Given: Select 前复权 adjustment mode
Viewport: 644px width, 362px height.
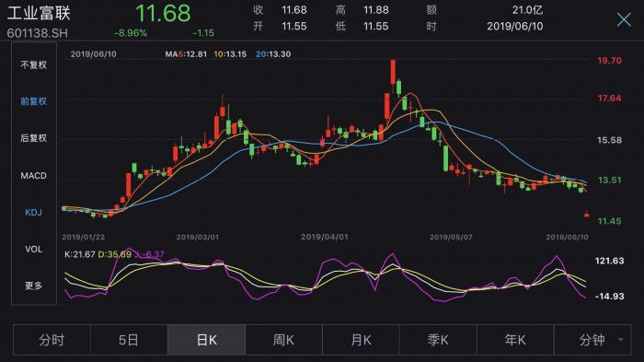Looking at the screenshot, I should tap(34, 101).
